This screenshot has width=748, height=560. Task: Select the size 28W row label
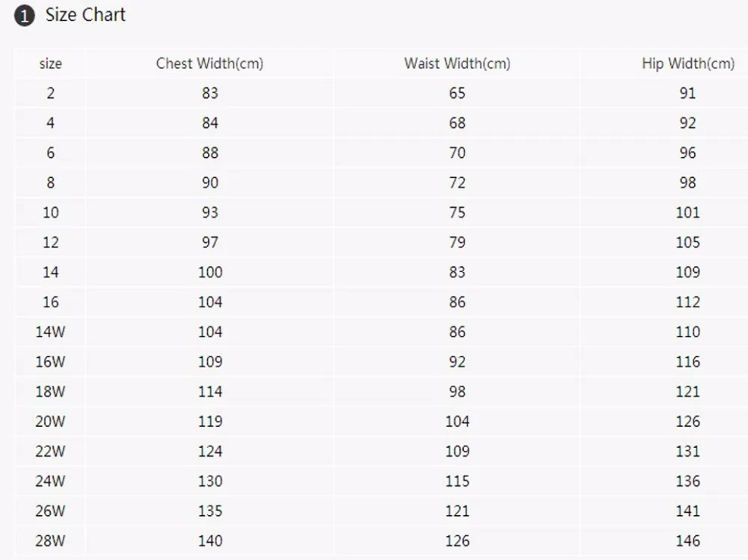(x=50, y=541)
